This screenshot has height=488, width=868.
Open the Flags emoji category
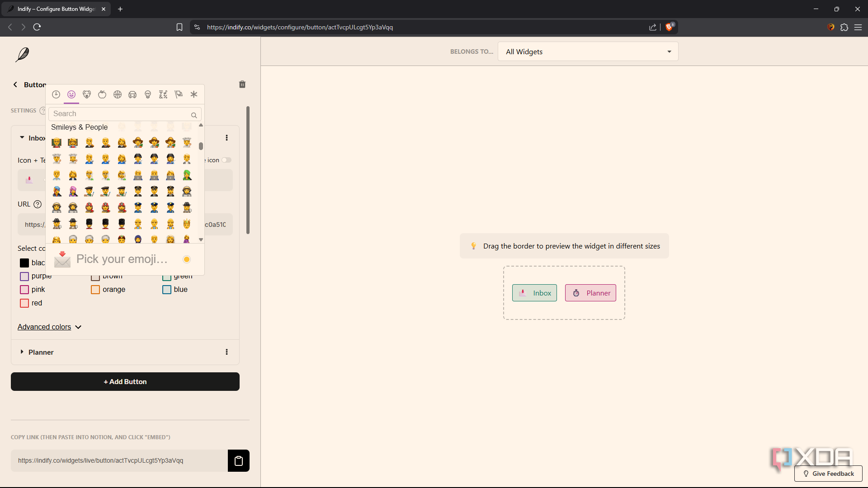point(179,94)
